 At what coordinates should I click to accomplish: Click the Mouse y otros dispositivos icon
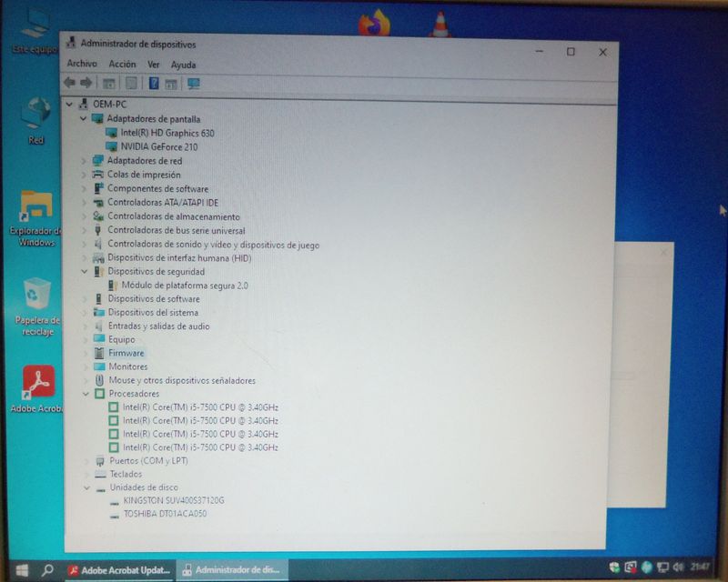[x=99, y=380]
